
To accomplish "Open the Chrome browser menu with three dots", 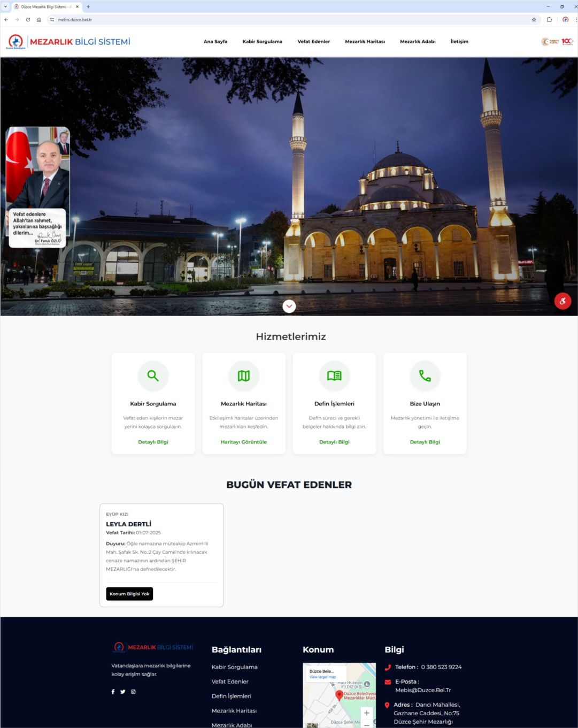I will [575, 19].
